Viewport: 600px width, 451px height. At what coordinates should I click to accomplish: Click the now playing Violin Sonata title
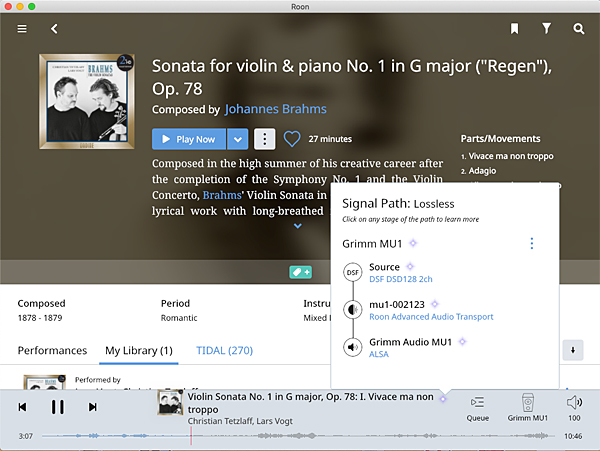point(310,403)
